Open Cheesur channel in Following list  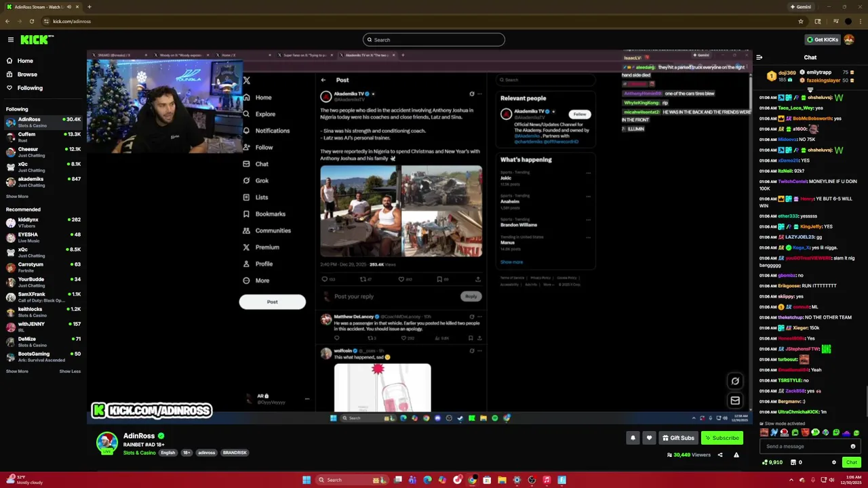[x=43, y=152]
